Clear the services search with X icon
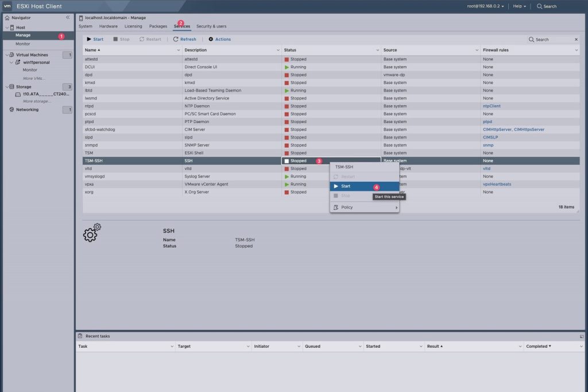 (x=576, y=40)
